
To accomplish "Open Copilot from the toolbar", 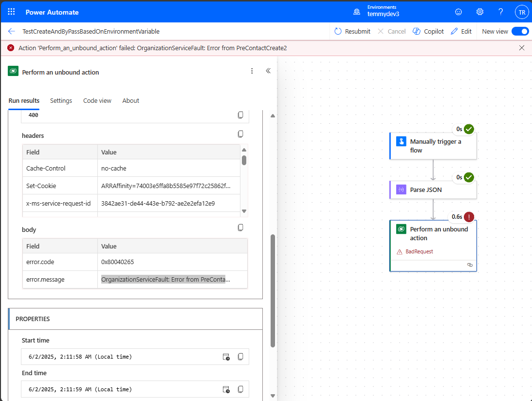I will [x=428, y=31].
